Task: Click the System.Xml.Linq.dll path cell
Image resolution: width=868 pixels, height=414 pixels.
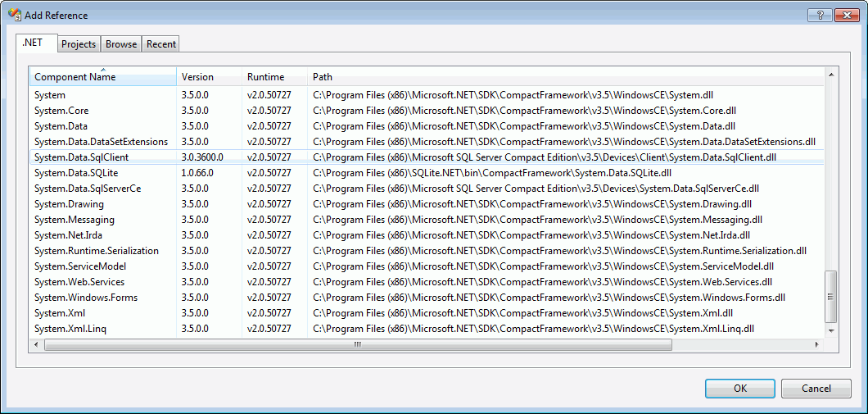Action: 534,329
